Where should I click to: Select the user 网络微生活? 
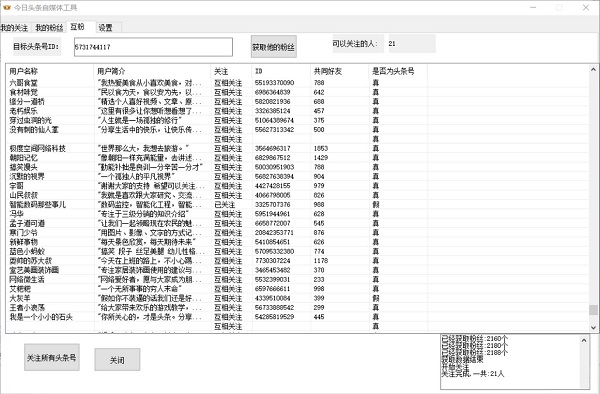27,280
